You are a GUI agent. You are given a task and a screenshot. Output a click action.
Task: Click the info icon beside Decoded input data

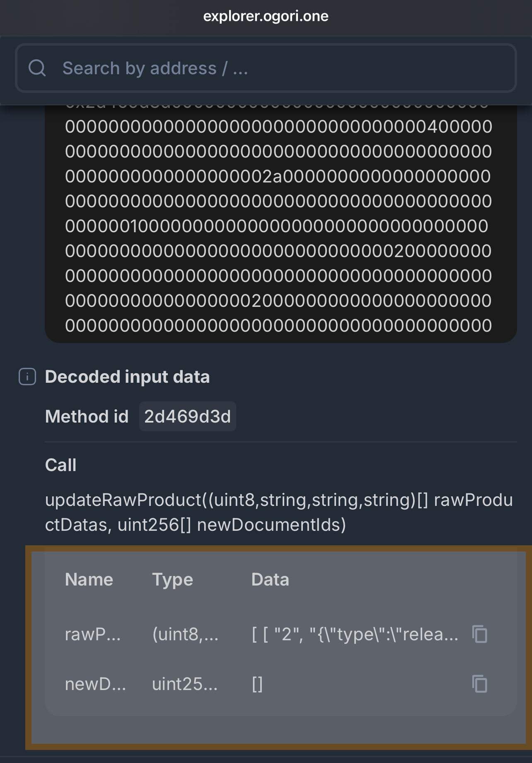pos(27,377)
